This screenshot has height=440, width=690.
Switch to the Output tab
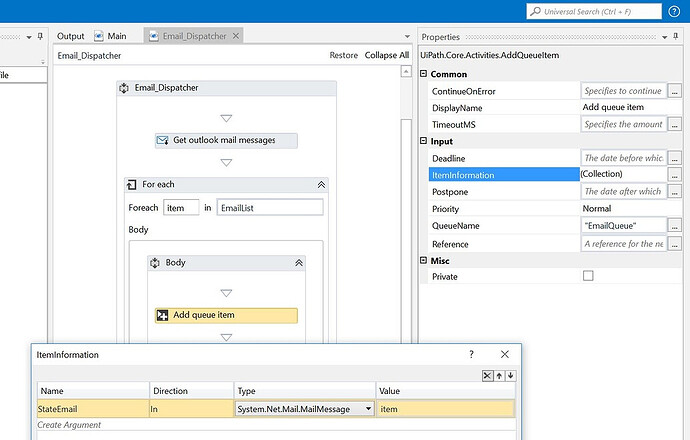[70, 36]
